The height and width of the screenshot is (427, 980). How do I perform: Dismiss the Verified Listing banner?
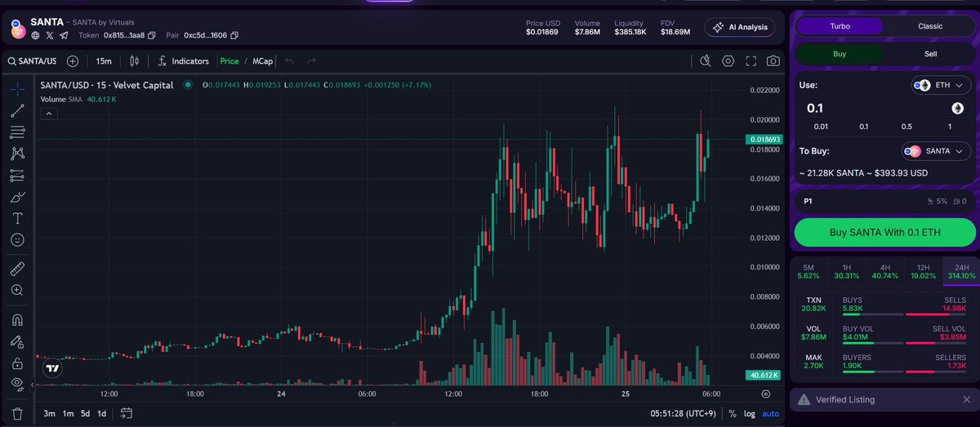tap(966, 400)
